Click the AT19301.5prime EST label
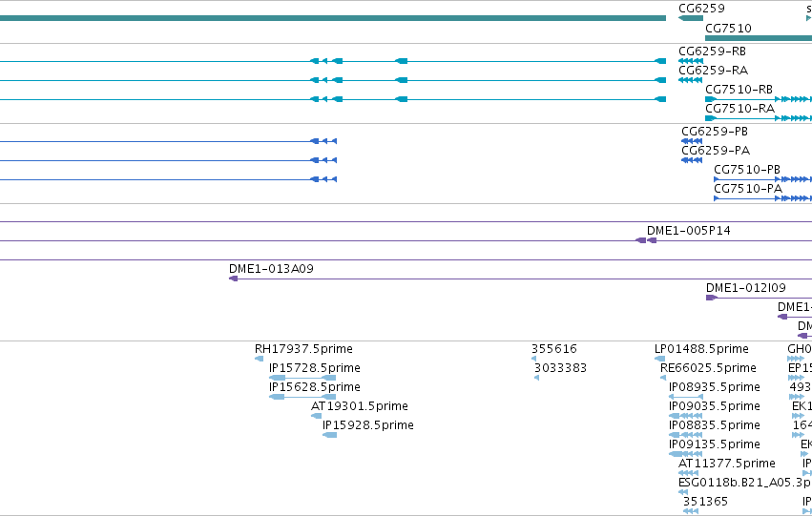The width and height of the screenshot is (812, 516). pyautogui.click(x=360, y=406)
